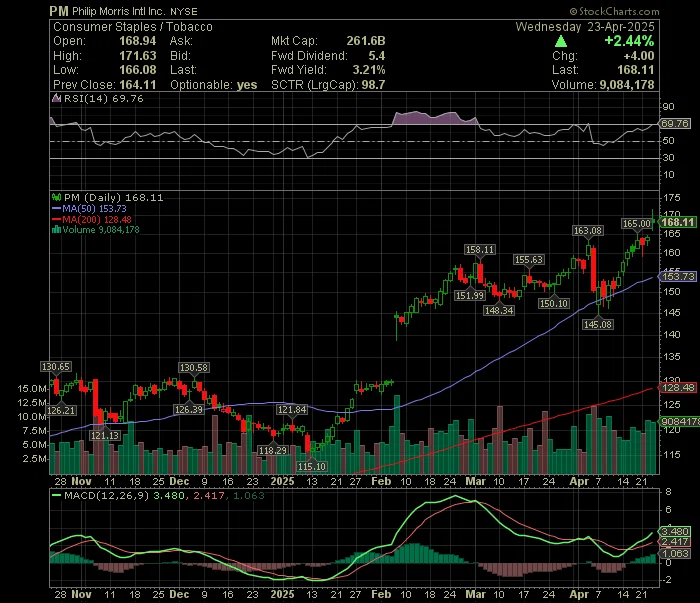Click the MACD green legend line

pyautogui.click(x=57, y=495)
